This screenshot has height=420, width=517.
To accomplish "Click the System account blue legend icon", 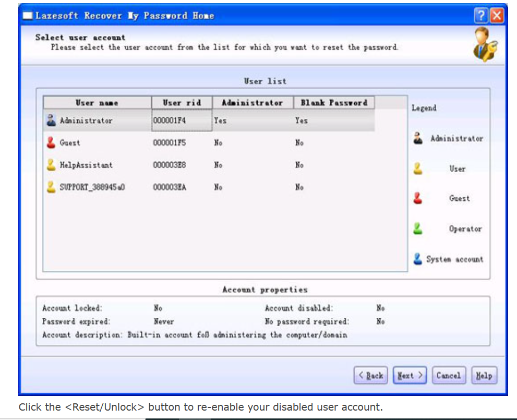I will 418,259.
